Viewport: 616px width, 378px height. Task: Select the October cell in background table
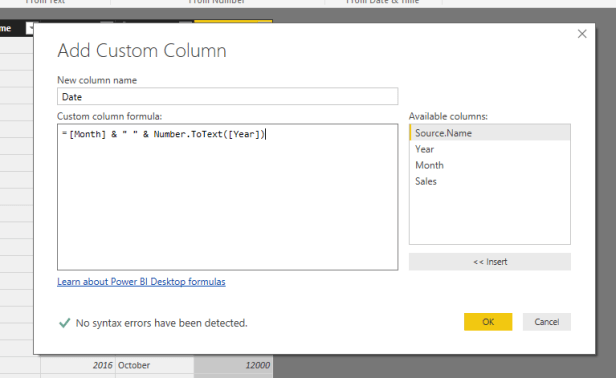click(154, 365)
